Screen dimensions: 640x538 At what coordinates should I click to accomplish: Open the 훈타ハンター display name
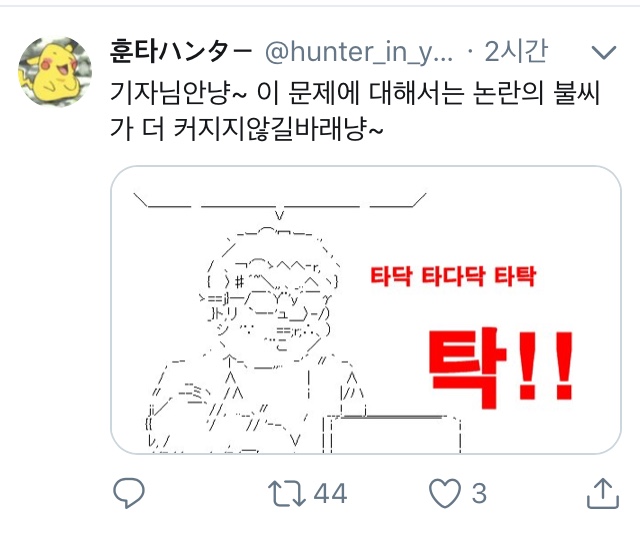pos(181,52)
